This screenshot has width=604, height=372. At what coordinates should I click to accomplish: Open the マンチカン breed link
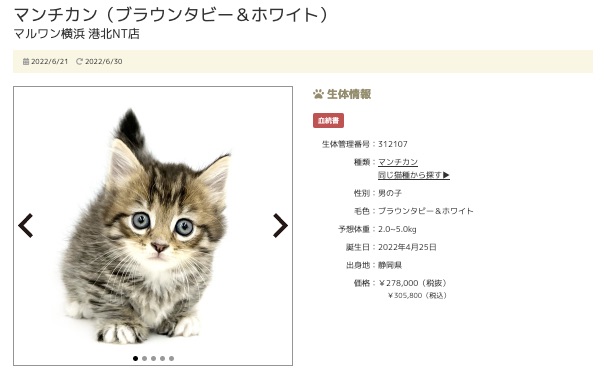[398, 162]
